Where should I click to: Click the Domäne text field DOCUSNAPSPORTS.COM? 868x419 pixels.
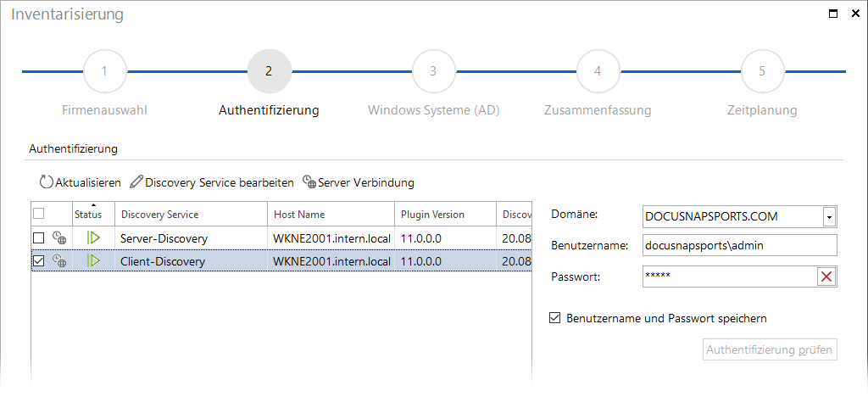732,217
